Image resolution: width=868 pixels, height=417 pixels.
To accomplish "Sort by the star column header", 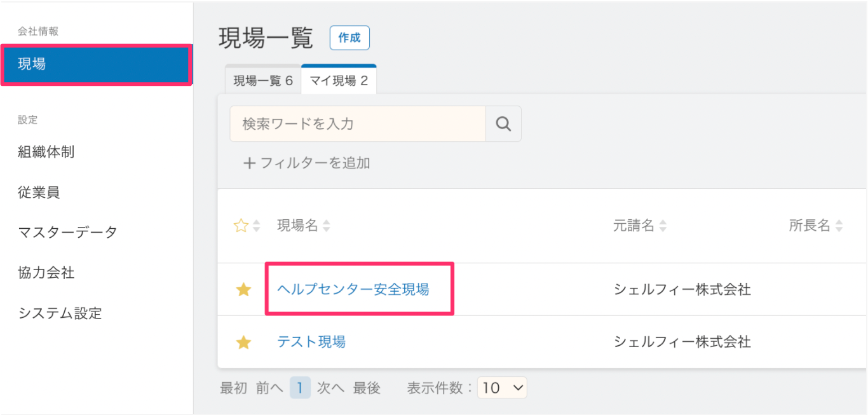I will click(247, 226).
